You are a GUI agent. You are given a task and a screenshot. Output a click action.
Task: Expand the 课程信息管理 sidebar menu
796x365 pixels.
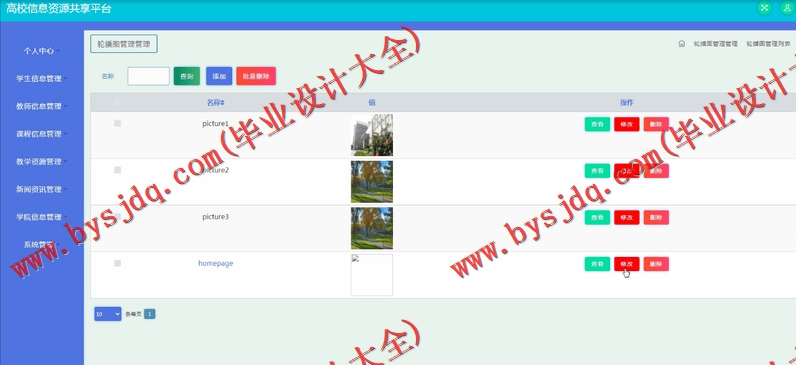pyautogui.click(x=42, y=134)
